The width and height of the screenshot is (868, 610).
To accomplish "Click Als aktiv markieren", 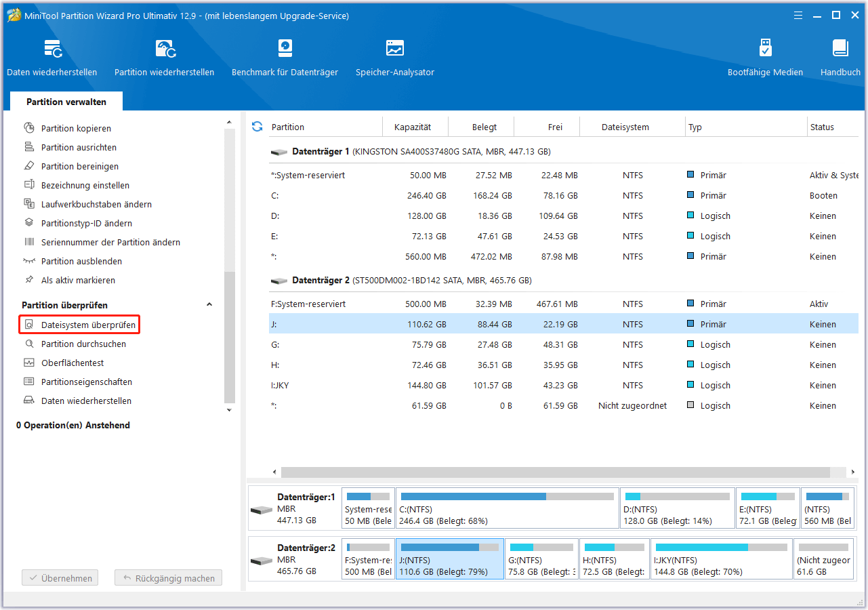I will click(x=78, y=280).
